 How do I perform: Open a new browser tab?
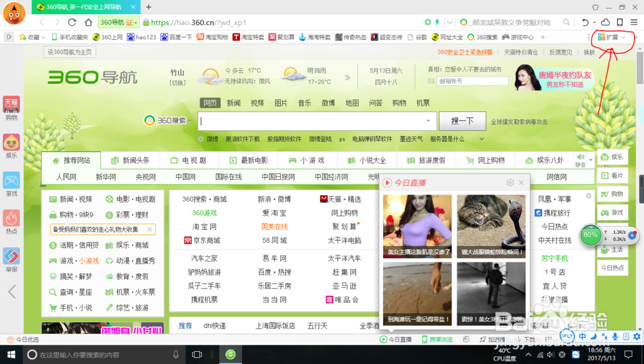pyautogui.click(x=149, y=7)
